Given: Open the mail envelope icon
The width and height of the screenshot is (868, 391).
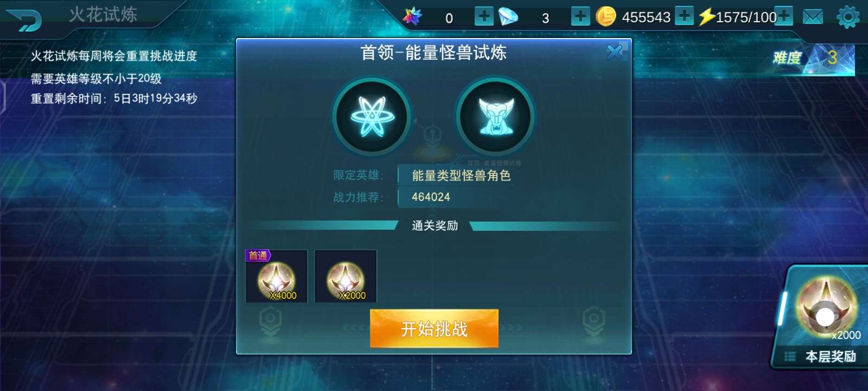Looking at the screenshot, I should coord(813,17).
